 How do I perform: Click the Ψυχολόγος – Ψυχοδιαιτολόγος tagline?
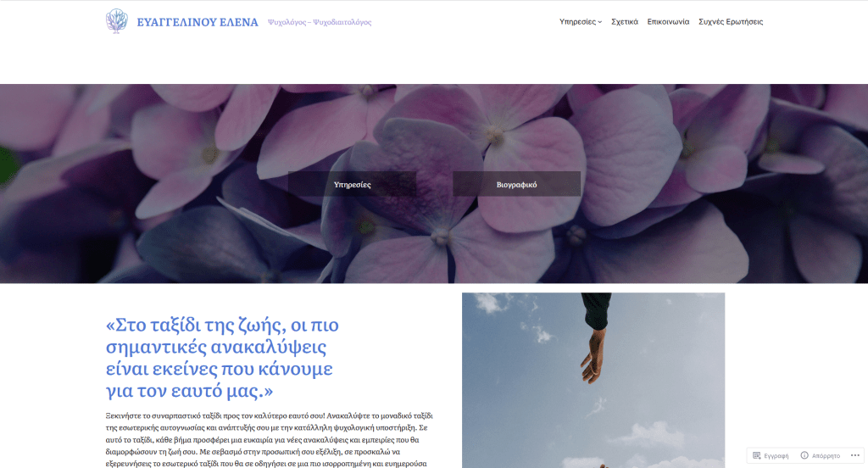pos(320,22)
